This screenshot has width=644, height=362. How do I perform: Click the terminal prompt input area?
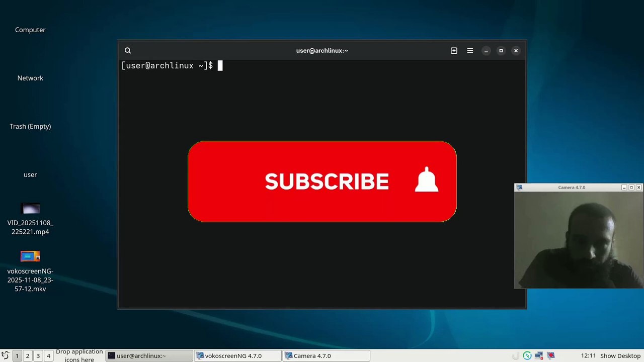pyautogui.click(x=220, y=66)
